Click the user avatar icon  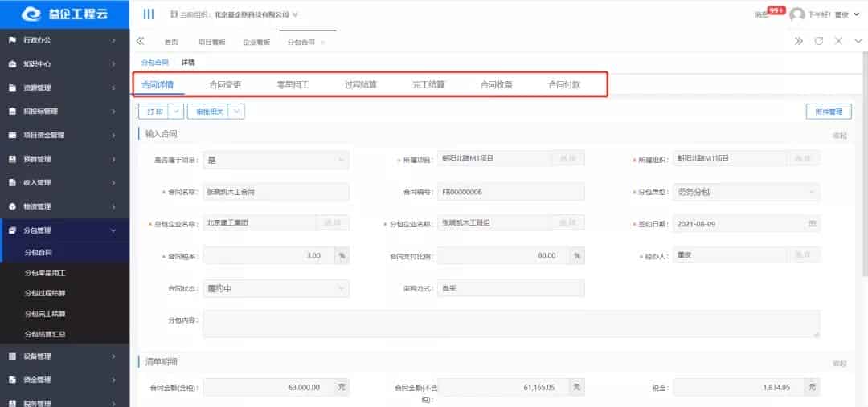797,15
